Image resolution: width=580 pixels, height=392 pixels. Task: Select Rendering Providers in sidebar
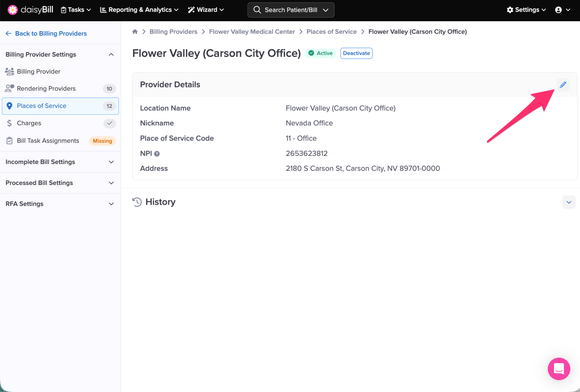pos(46,89)
